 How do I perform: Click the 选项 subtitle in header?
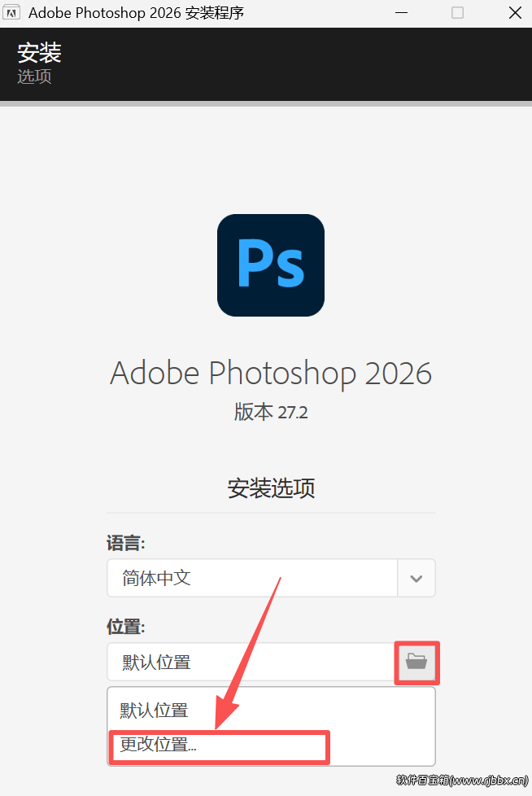pos(34,77)
